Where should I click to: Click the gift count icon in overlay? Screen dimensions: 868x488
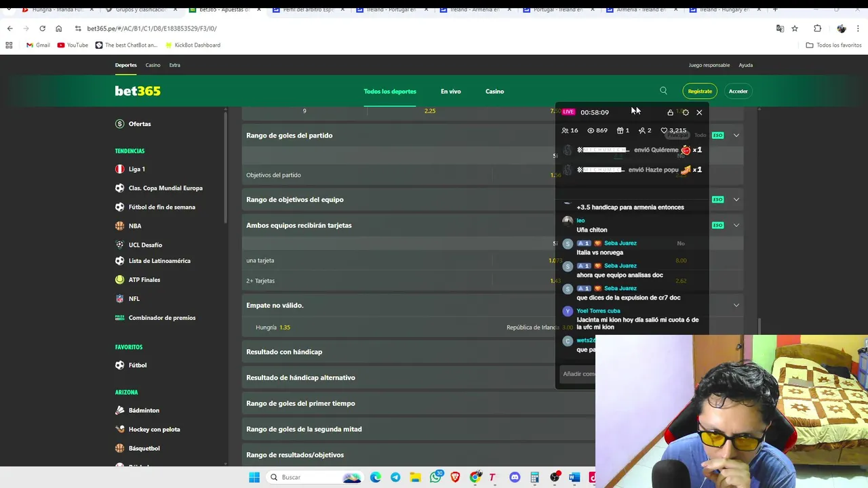[x=620, y=130]
